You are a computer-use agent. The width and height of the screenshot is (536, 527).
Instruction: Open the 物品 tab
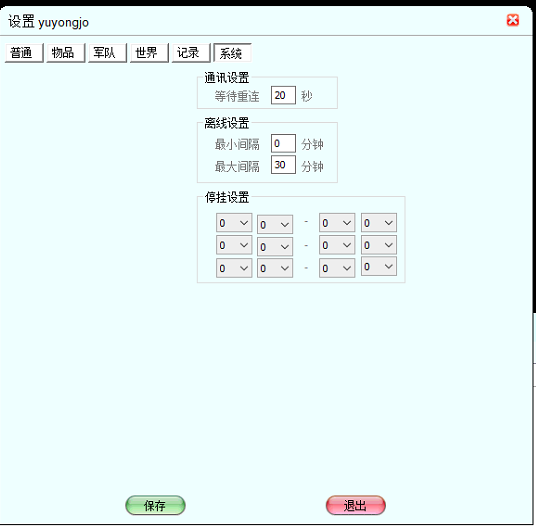point(66,53)
